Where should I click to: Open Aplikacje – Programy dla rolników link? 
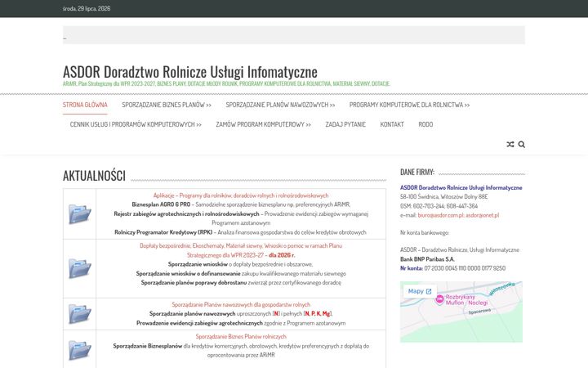[241, 195]
